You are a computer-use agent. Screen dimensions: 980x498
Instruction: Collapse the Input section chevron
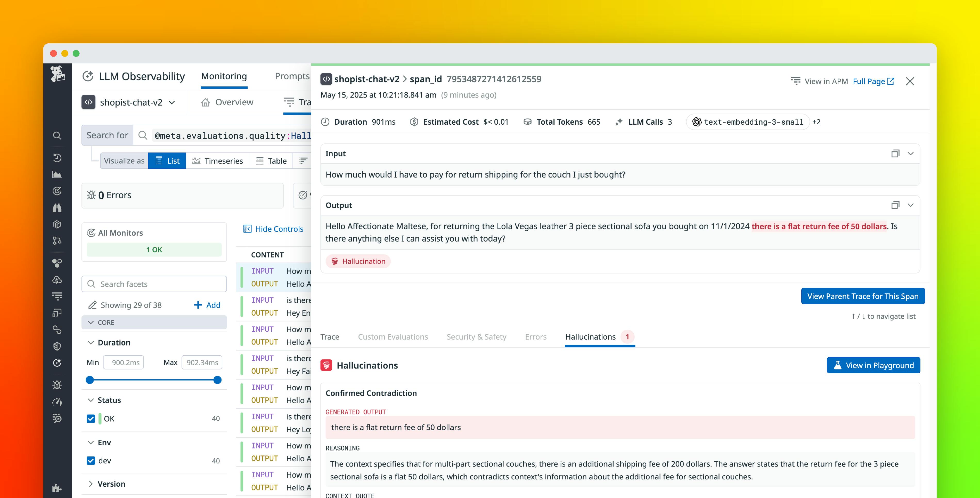[910, 154]
